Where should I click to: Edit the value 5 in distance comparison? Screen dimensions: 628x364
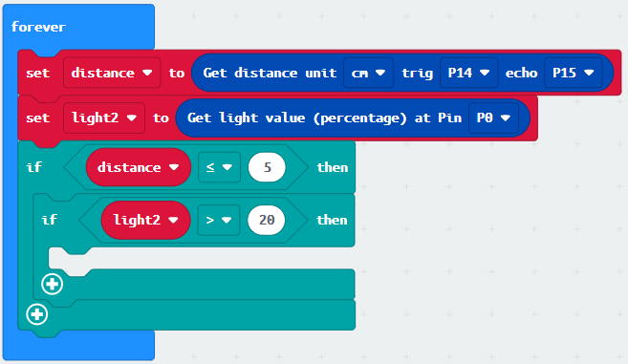point(267,167)
